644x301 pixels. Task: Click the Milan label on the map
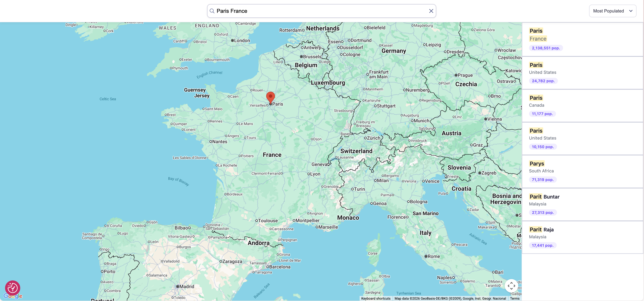coord(383,180)
